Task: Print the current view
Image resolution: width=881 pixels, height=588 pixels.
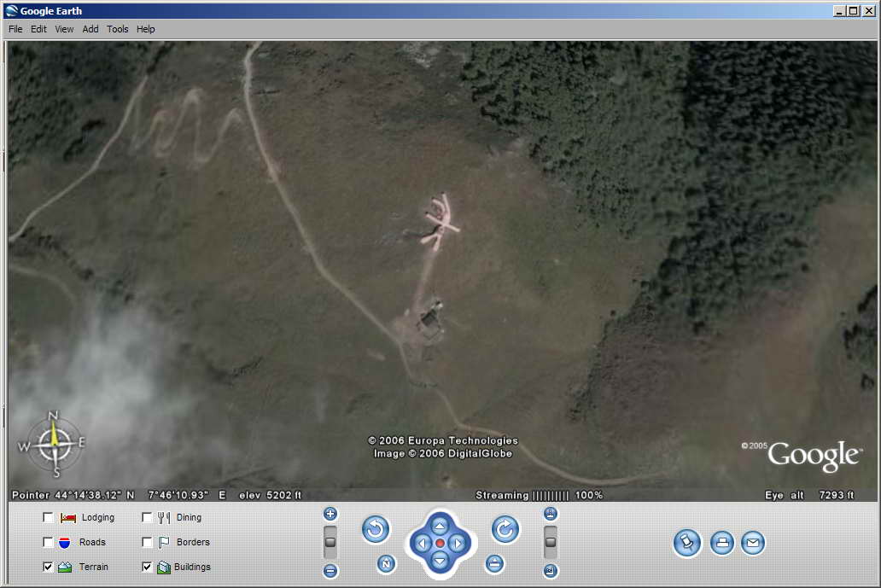Action: point(721,543)
